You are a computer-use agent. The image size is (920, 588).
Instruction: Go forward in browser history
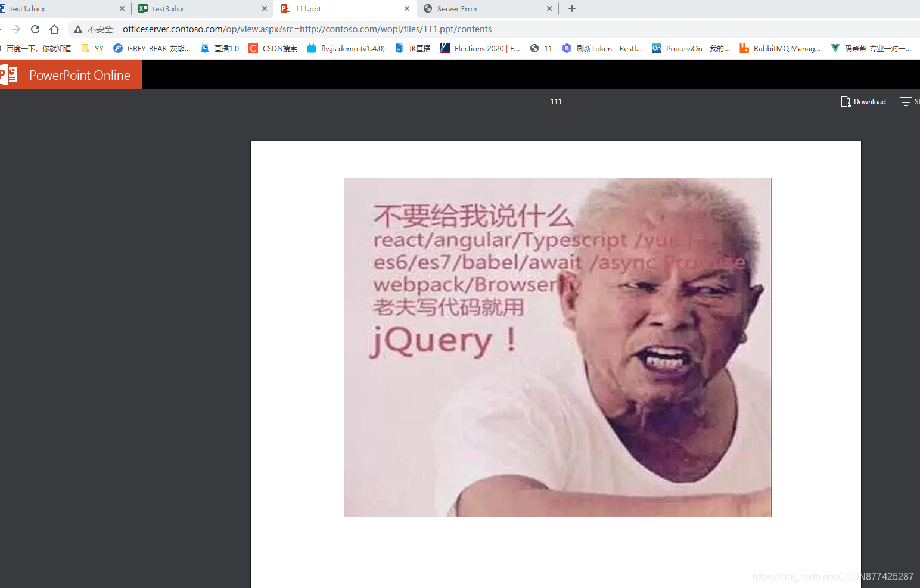(x=16, y=29)
